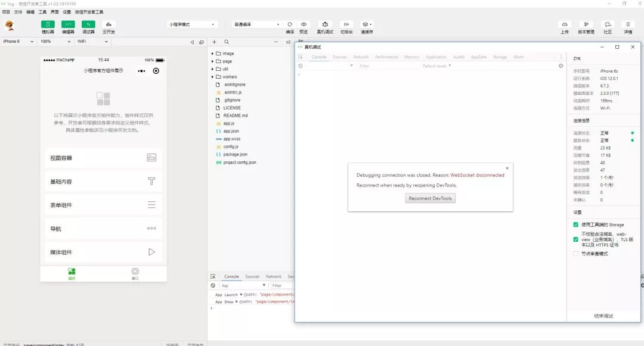The height and width of the screenshot is (346, 644).
Task: Open 基础内容 item in simulator
Action: (x=104, y=181)
